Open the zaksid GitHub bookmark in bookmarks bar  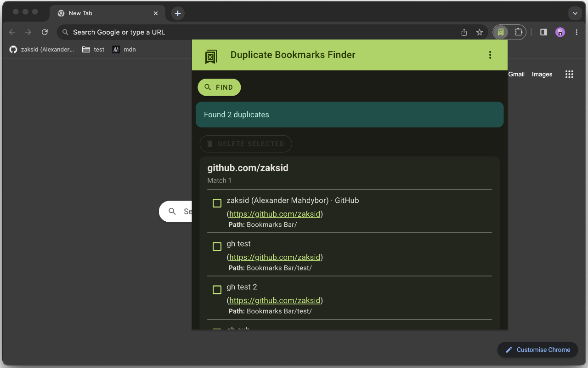click(x=42, y=49)
